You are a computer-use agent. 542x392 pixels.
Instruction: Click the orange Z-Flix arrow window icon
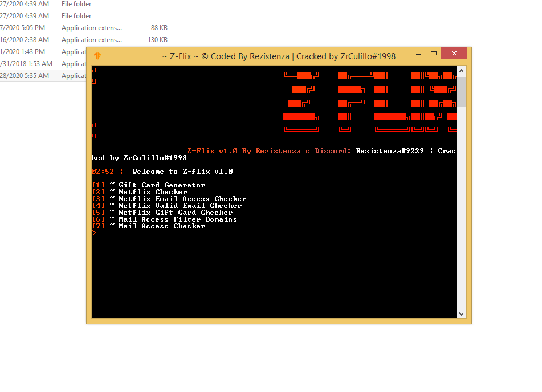(x=97, y=56)
